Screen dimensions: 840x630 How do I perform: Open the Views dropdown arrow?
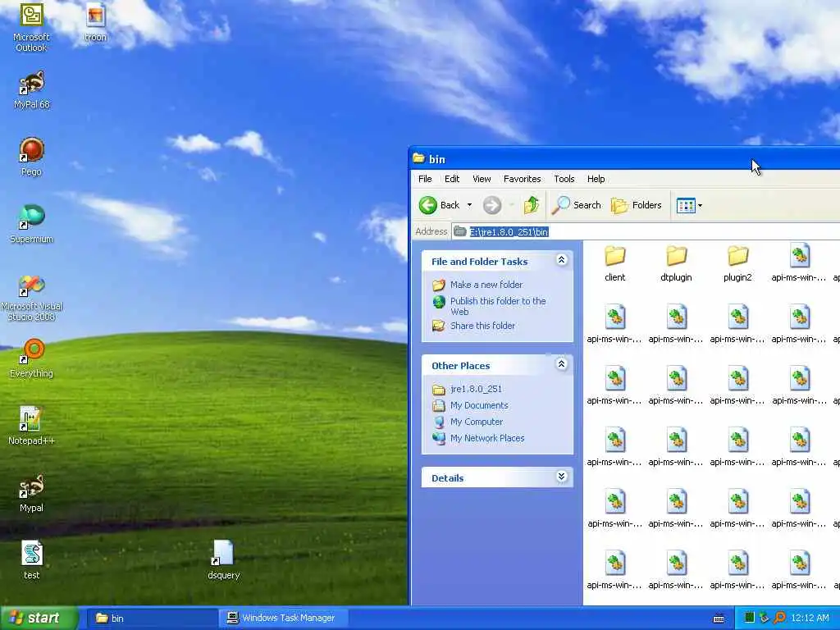[x=700, y=205]
